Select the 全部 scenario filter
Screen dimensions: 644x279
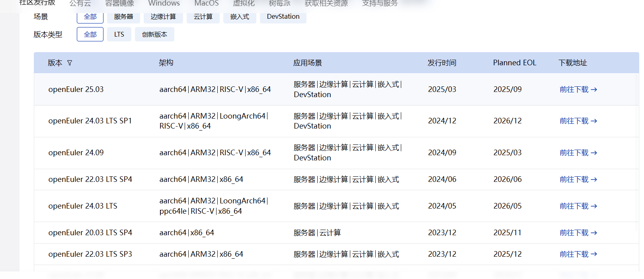coord(90,17)
